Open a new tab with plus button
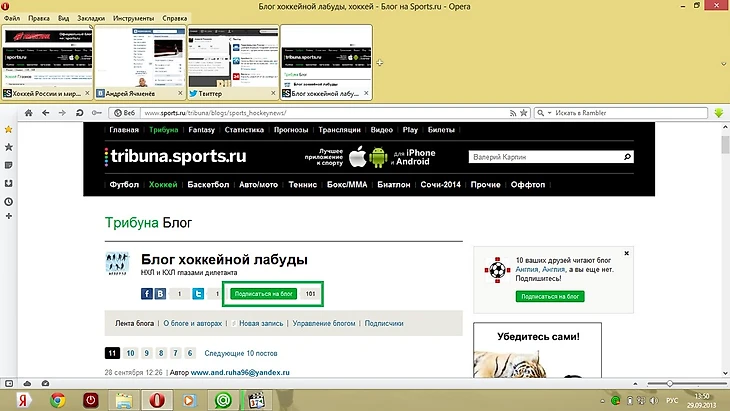This screenshot has height=411, width=730. pos(380,63)
